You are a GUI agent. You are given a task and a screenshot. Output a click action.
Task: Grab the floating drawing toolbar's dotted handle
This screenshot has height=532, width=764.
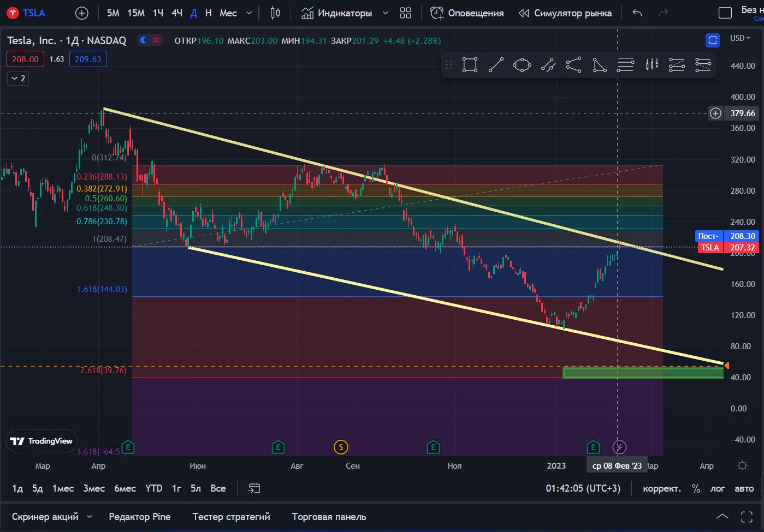pos(449,65)
